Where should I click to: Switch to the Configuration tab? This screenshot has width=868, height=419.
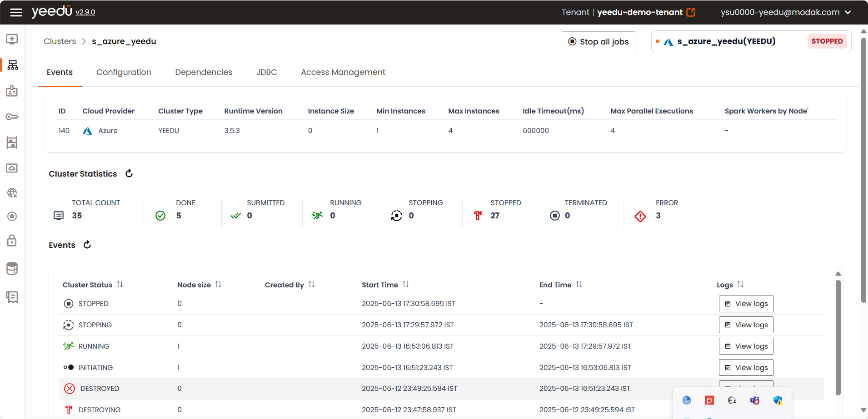pos(124,72)
